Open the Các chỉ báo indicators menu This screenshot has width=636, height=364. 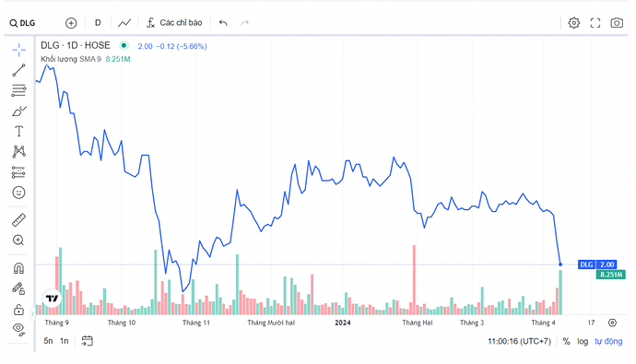174,23
